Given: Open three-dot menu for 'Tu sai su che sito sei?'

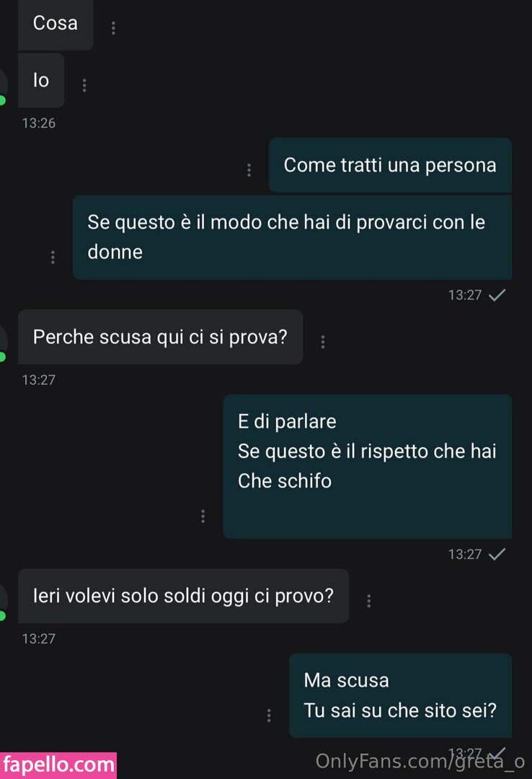Looking at the screenshot, I should [x=269, y=715].
